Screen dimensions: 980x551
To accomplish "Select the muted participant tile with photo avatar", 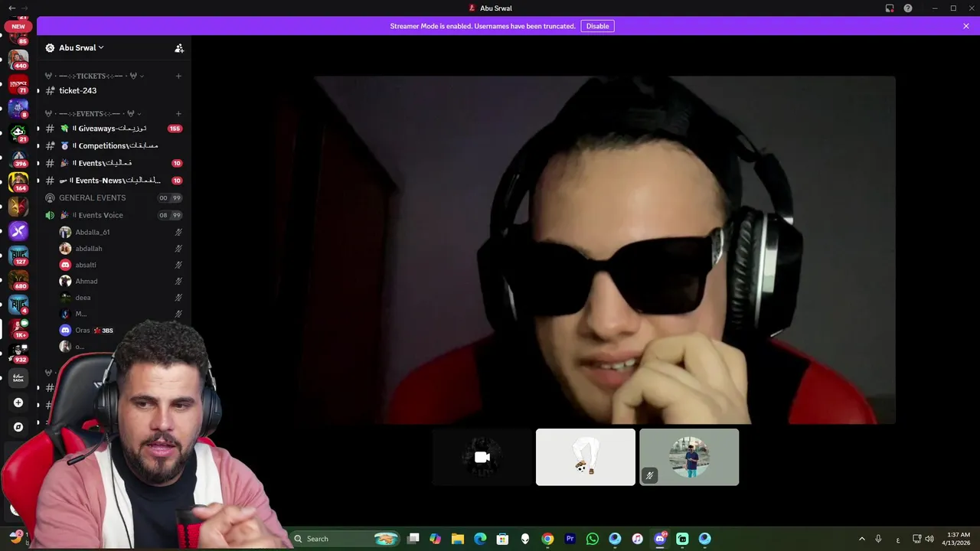I will point(689,457).
